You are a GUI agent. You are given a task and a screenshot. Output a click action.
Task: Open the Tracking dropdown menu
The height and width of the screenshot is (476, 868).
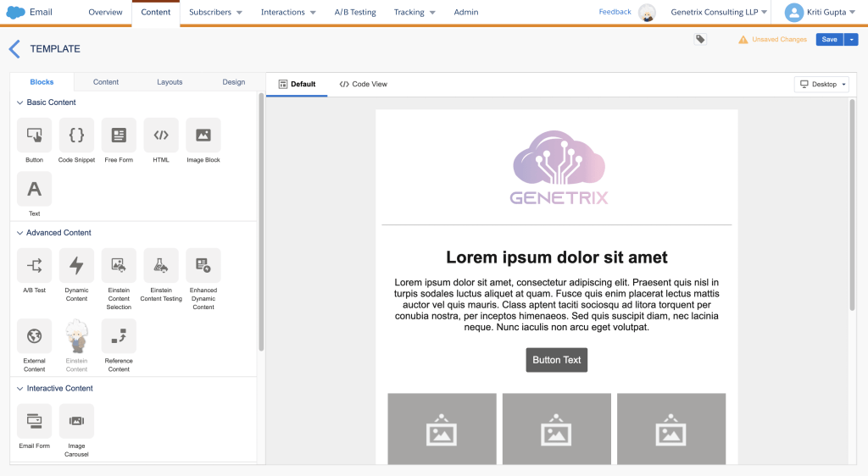pos(414,12)
